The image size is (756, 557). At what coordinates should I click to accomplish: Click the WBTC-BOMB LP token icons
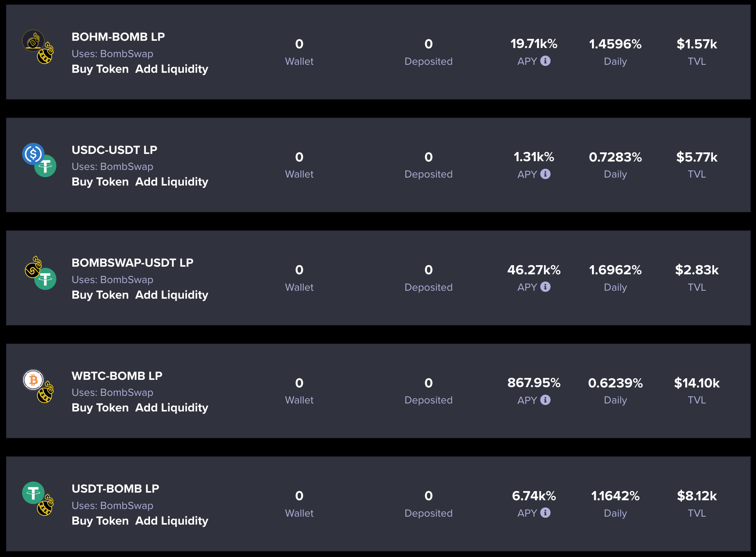coord(38,386)
